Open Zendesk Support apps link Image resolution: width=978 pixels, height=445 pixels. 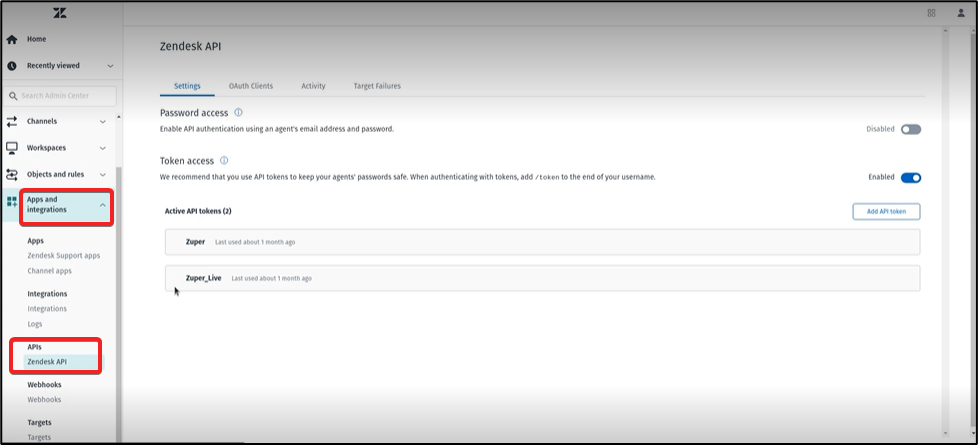point(64,255)
